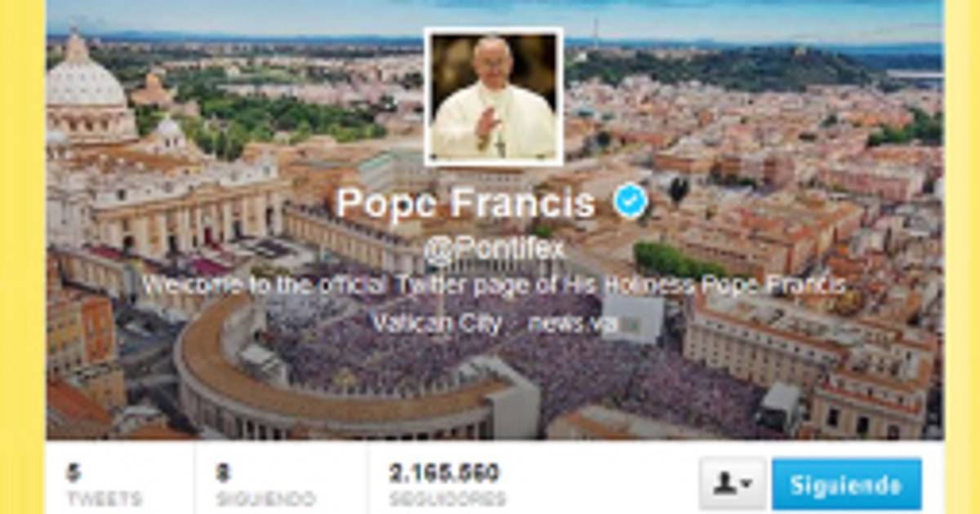Click the welcome bio description text
The height and width of the screenshot is (514, 980).
[494, 286]
